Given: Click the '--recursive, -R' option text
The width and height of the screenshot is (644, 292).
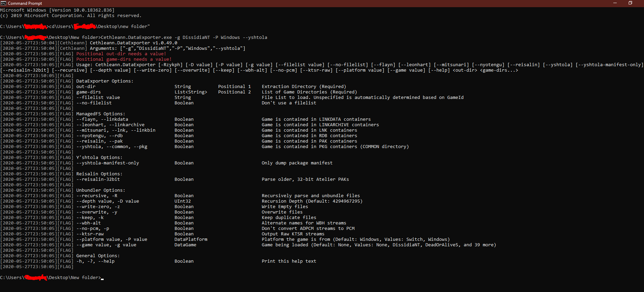Looking at the screenshot, I should click(97, 196).
